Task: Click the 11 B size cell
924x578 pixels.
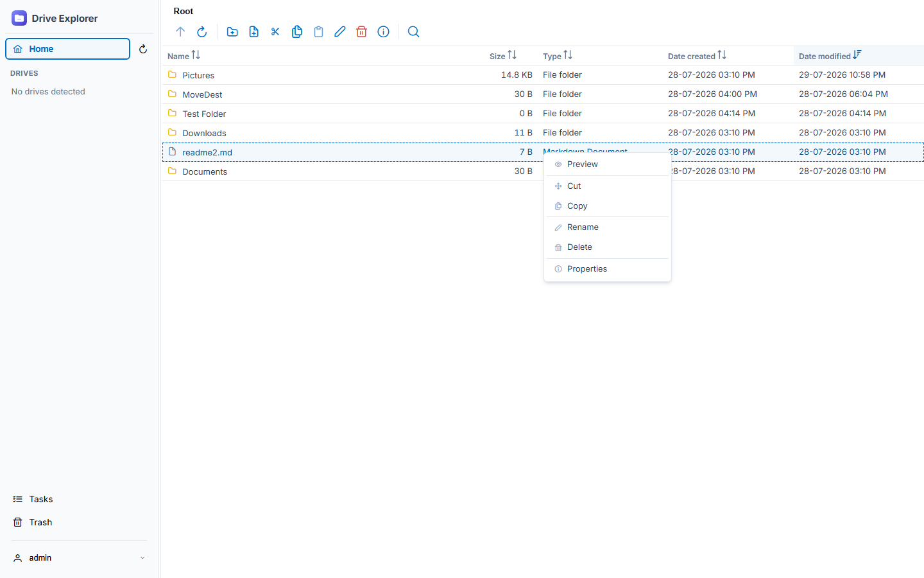Action: click(523, 132)
